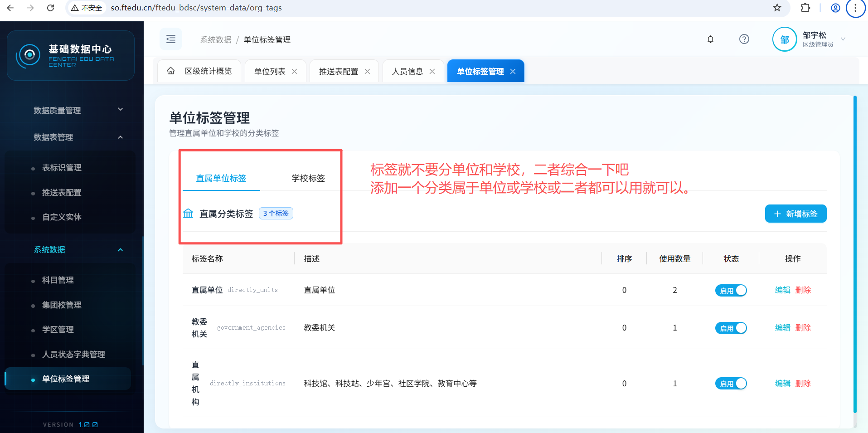This screenshot has height=433, width=868.
Task: Open the help question mark icon
Action: click(744, 39)
